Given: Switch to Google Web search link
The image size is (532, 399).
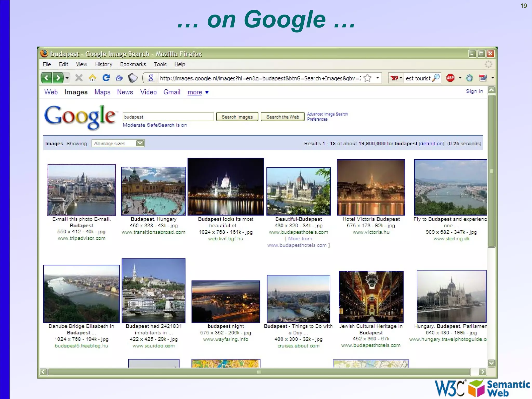Looking at the screenshot, I should (51, 92).
